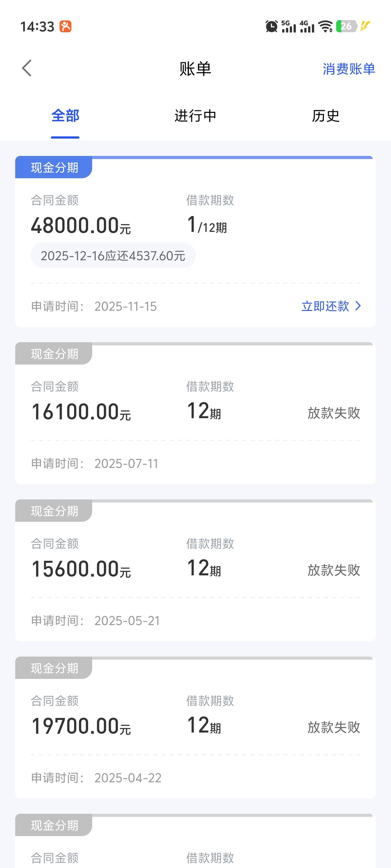Tap the 5G signal strength icon
This screenshot has width=391, height=868.
[x=289, y=26]
